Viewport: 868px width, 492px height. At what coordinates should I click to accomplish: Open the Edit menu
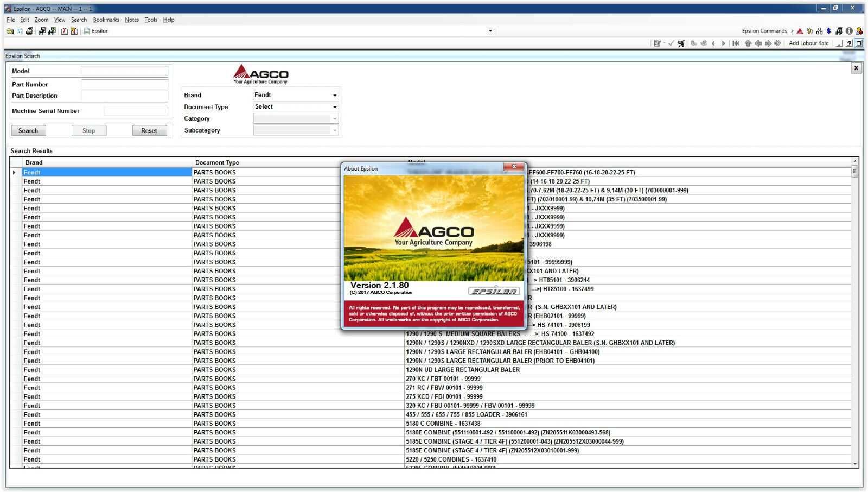(24, 20)
